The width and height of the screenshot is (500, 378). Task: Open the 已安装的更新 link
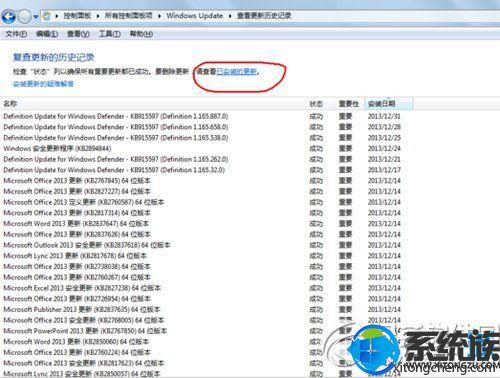[237, 71]
